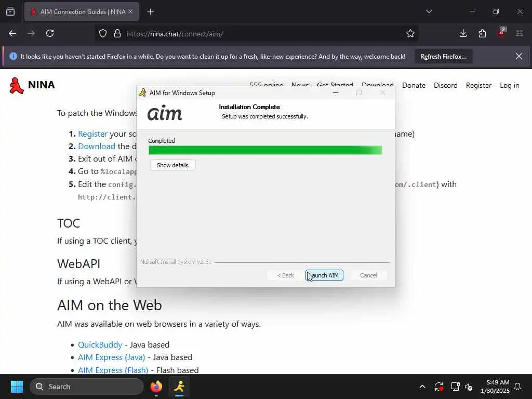Open Firefox downloads panel
This screenshot has width=532, height=399.
click(x=463, y=34)
